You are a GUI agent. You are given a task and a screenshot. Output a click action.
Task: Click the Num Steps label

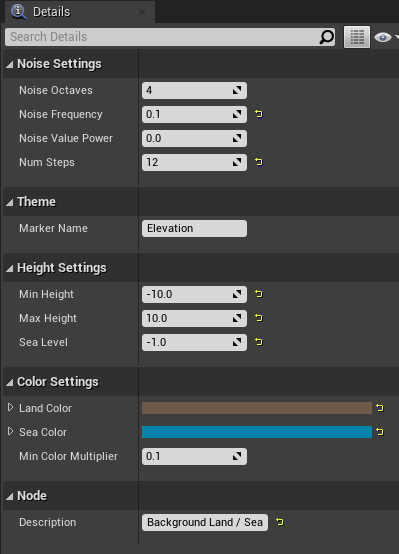(47, 162)
